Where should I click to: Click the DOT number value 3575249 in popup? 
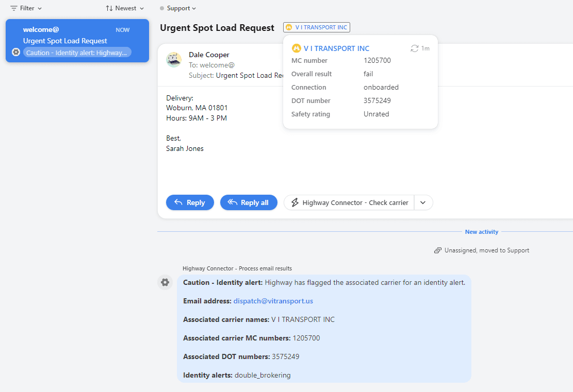coord(377,101)
